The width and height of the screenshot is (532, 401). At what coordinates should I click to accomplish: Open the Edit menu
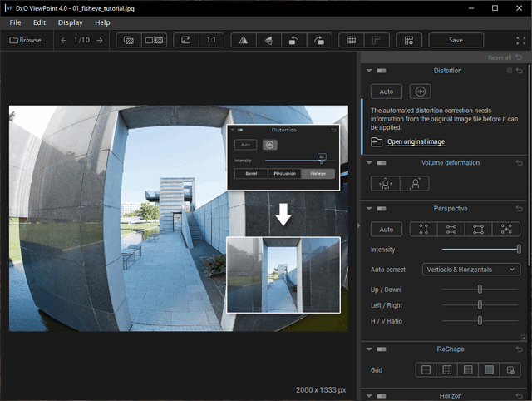pyautogui.click(x=39, y=22)
